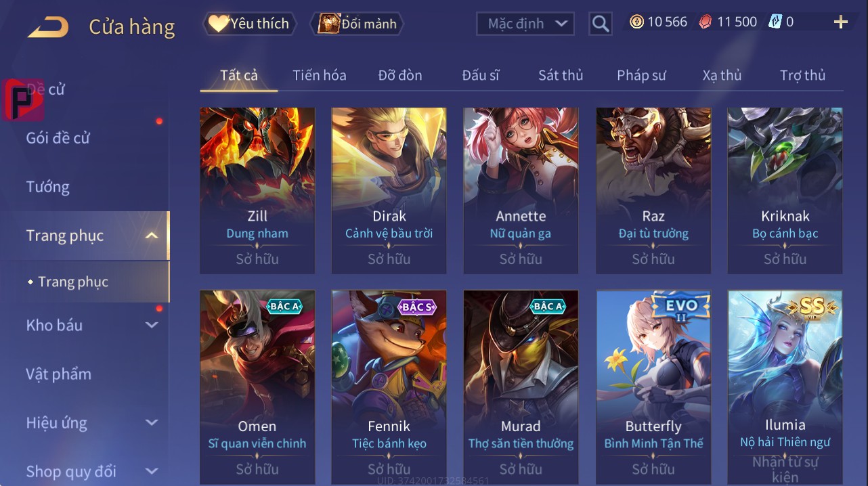Select the Tiến hóa filter tab
Screen dimensions: 868x486
[319, 75]
